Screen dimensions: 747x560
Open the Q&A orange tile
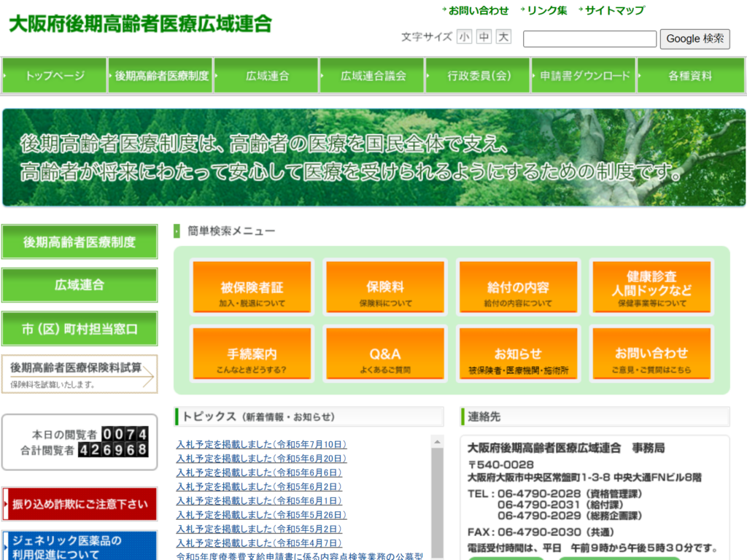click(x=385, y=354)
